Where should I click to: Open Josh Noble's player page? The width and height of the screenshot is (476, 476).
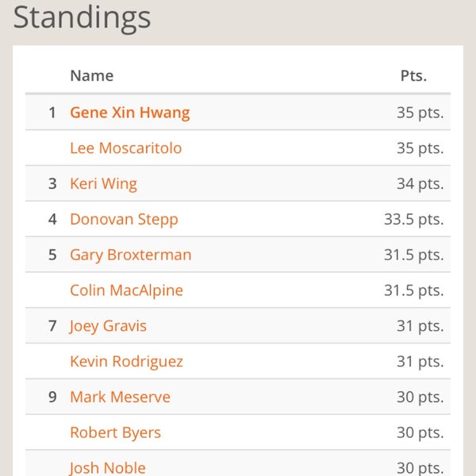[107, 468]
